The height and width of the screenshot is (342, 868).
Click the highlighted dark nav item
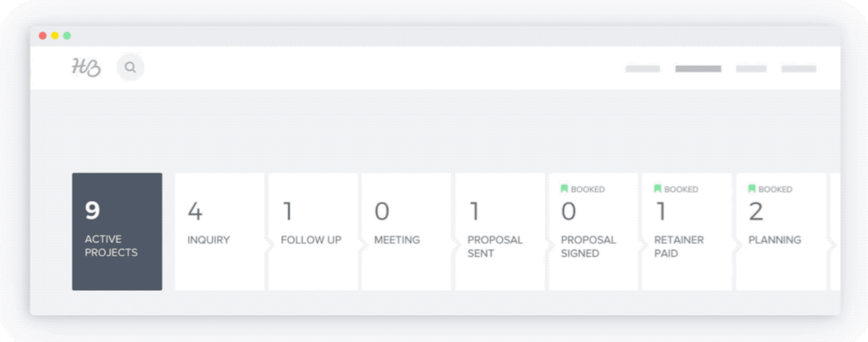coord(698,69)
